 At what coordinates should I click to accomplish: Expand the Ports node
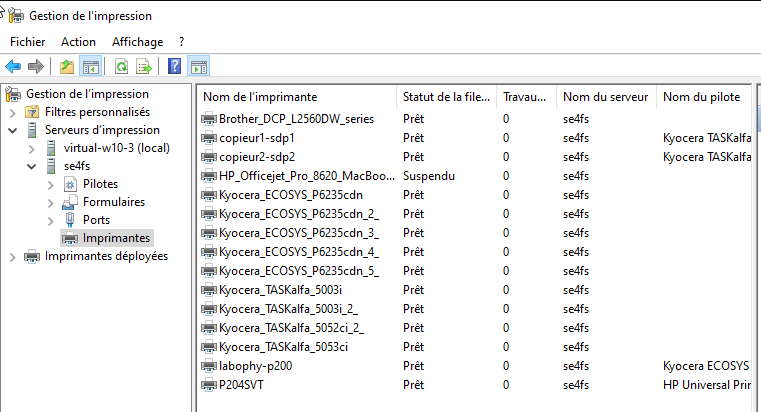[x=50, y=220]
